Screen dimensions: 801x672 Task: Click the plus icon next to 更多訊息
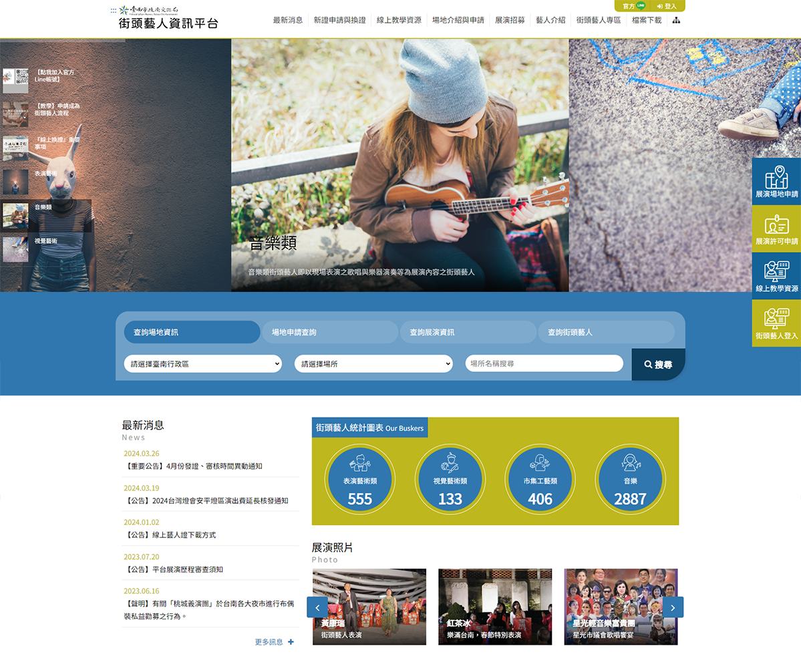(x=291, y=642)
